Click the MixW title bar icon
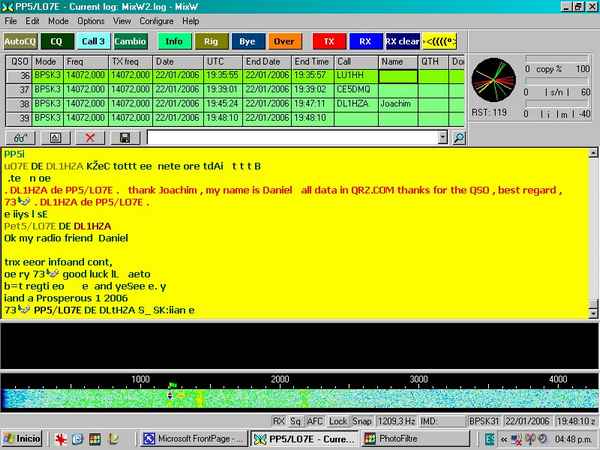 pos(7,7)
